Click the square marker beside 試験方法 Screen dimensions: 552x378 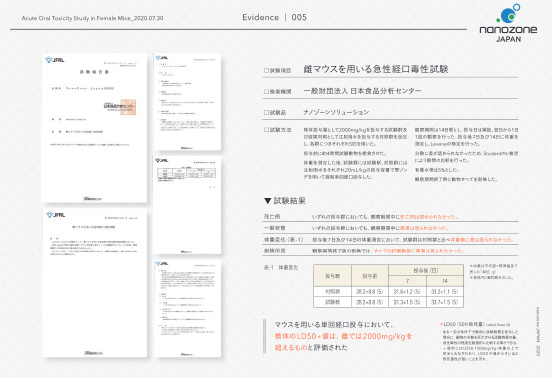click(266, 130)
